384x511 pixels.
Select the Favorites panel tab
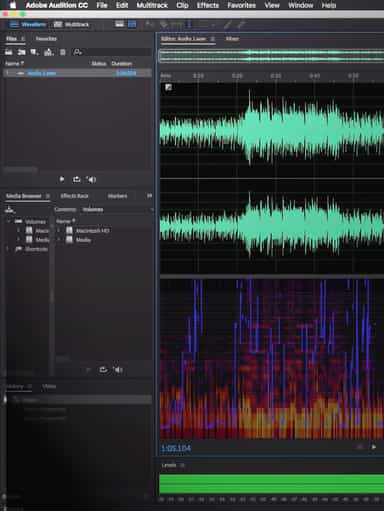point(46,39)
